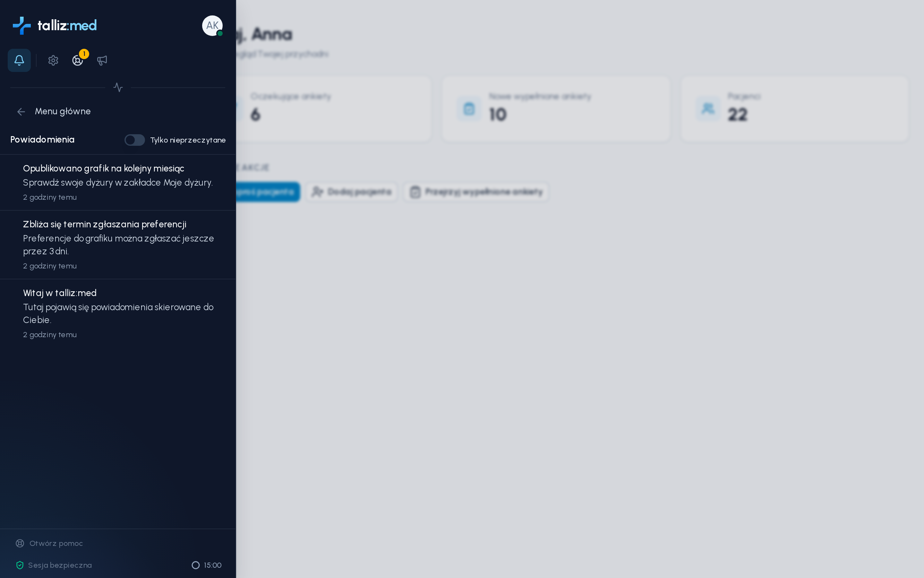Click the activity pulse icon divider
The height and width of the screenshot is (578, 924).
pos(118,88)
